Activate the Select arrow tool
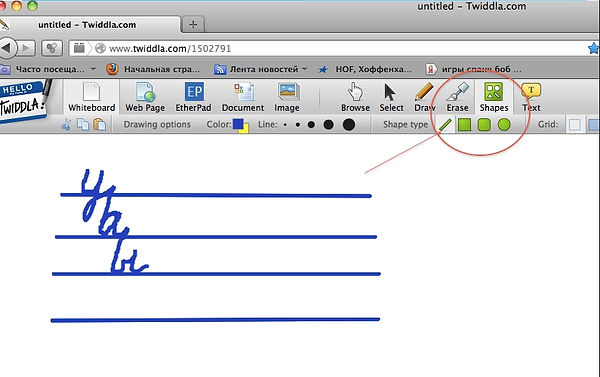Screen dimensions: 600x377 tap(391, 98)
